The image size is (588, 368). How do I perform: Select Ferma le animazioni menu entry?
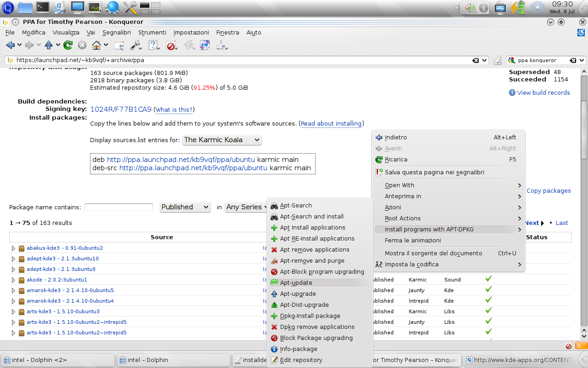(x=448, y=241)
